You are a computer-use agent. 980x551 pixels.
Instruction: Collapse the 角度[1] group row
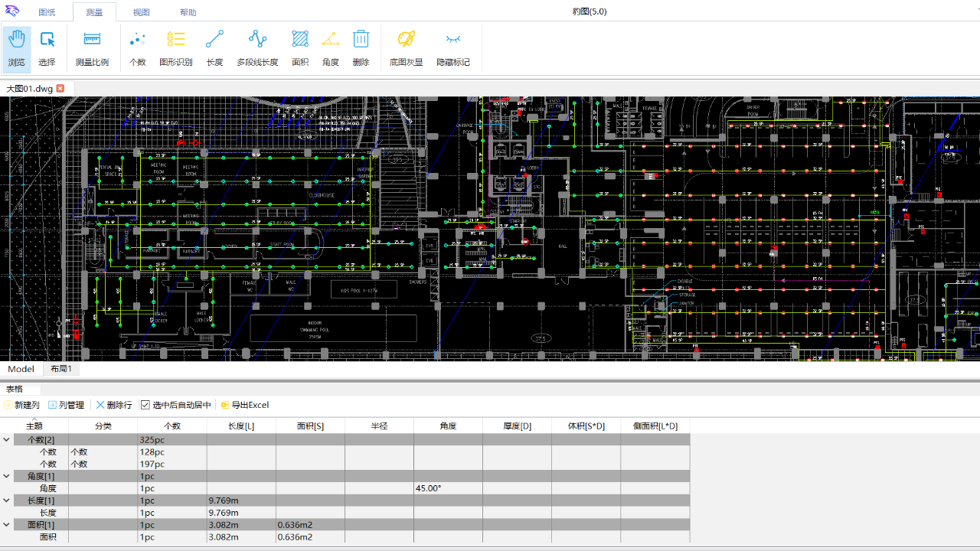(x=7, y=476)
